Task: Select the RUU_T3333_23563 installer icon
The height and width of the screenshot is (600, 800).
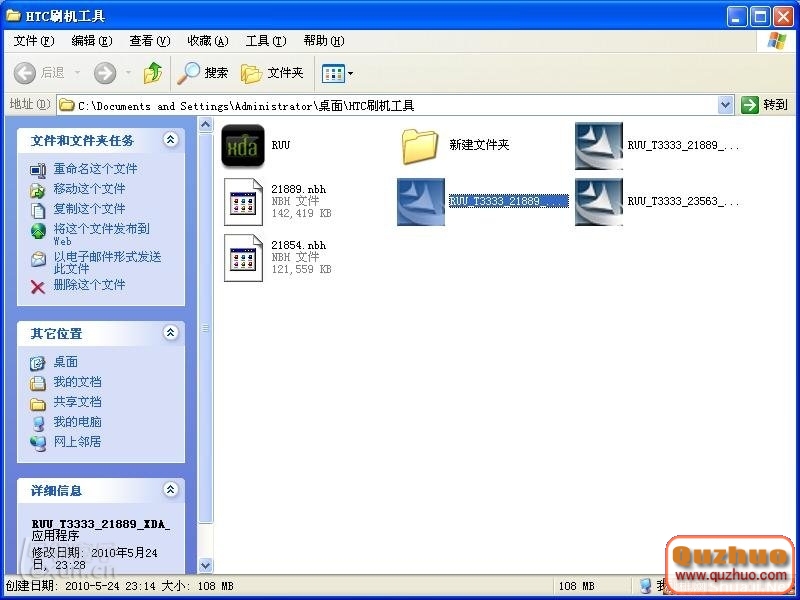Action: [599, 202]
